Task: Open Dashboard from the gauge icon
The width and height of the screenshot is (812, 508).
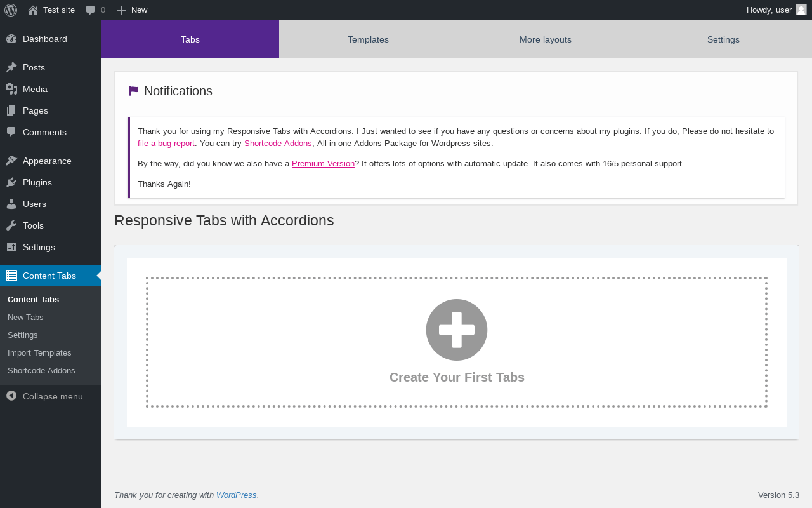Action: 11,39
